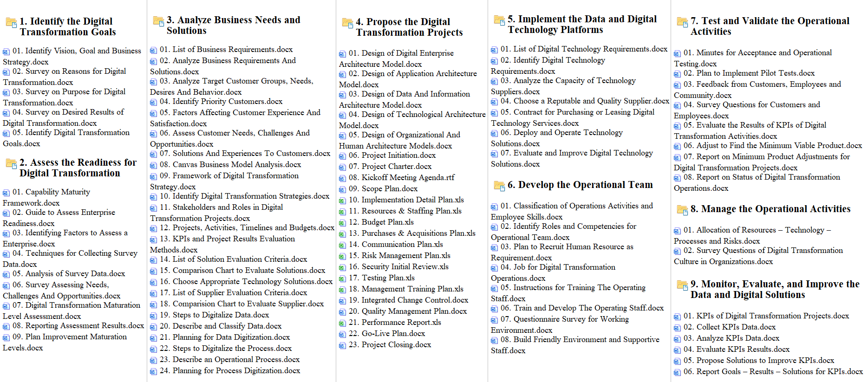This screenshot has width=868, height=382.
Task: Click the document icon beside "07. Project Charter.docx"
Action: [x=342, y=167]
